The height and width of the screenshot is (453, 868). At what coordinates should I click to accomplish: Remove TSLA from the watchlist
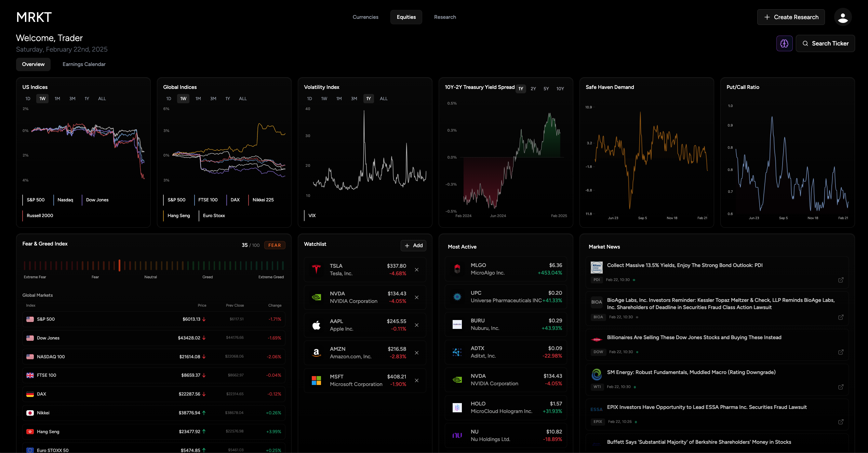click(x=416, y=270)
